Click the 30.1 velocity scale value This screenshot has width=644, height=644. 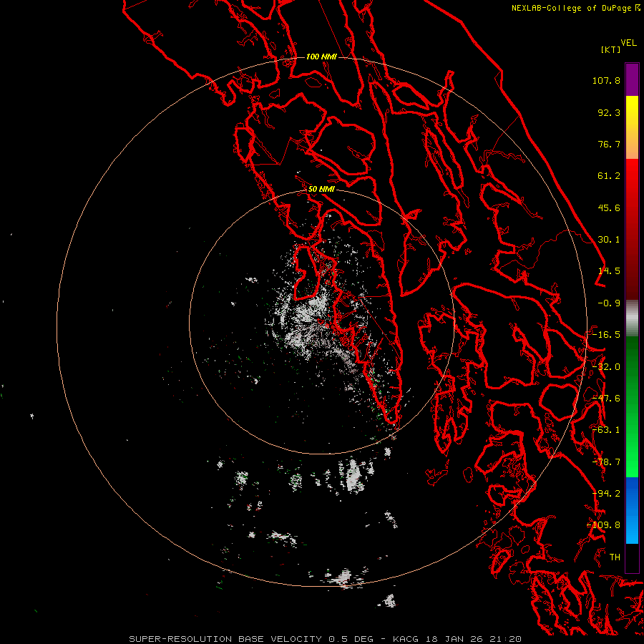(609, 240)
